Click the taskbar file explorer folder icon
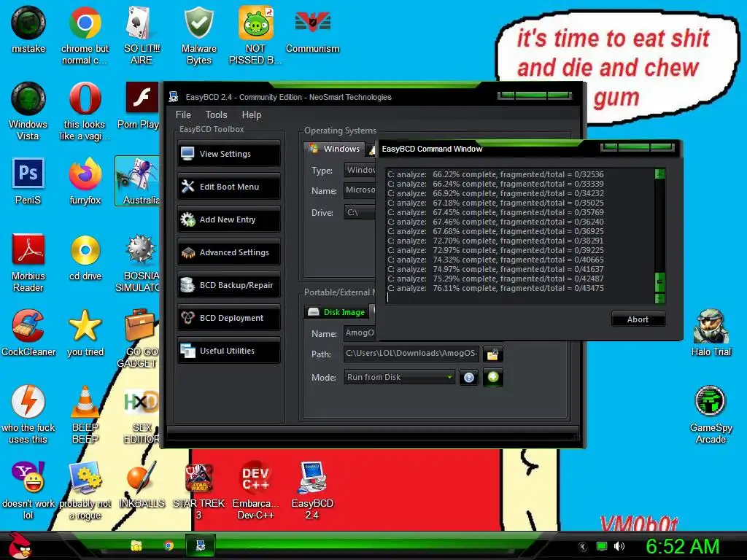This screenshot has height=560, width=747. (136, 545)
